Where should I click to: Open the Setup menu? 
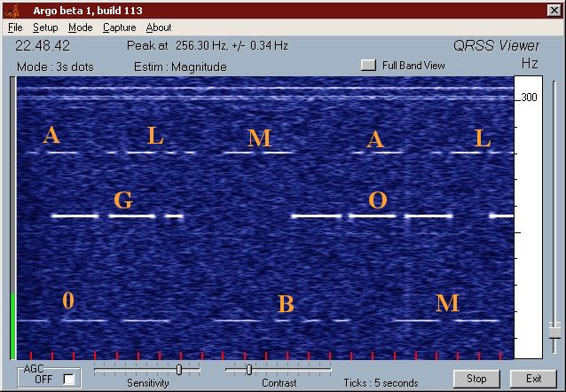coord(45,27)
